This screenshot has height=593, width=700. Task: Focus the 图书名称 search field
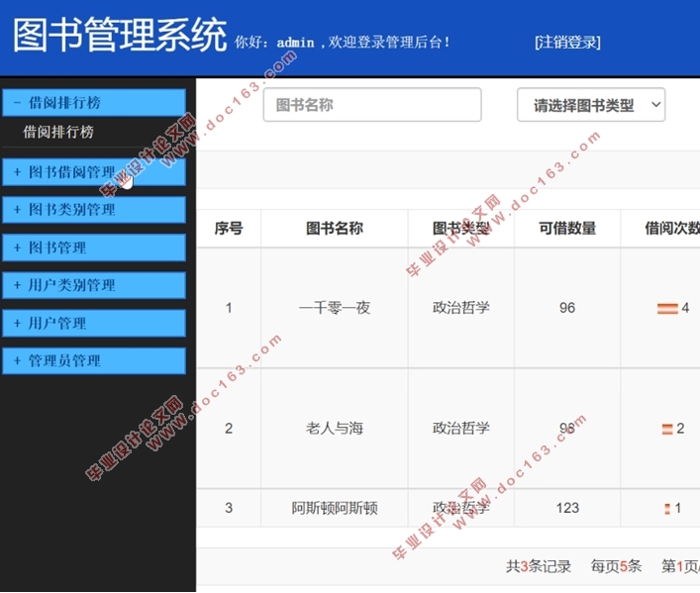(372, 105)
